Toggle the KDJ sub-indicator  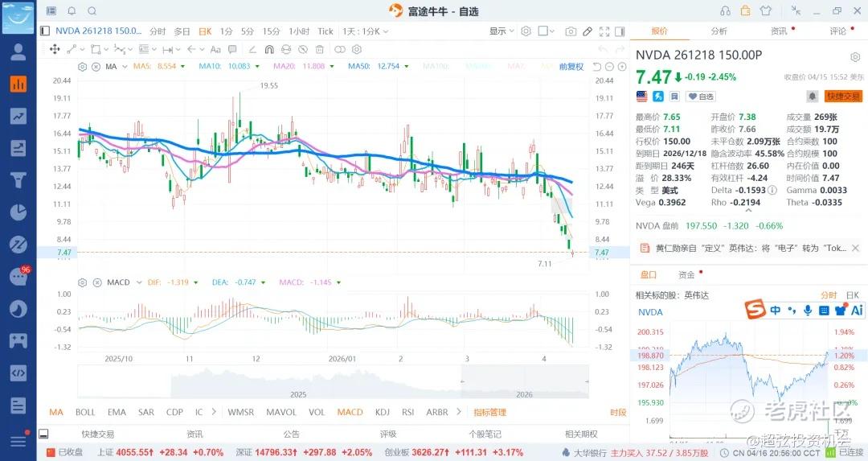tap(382, 412)
